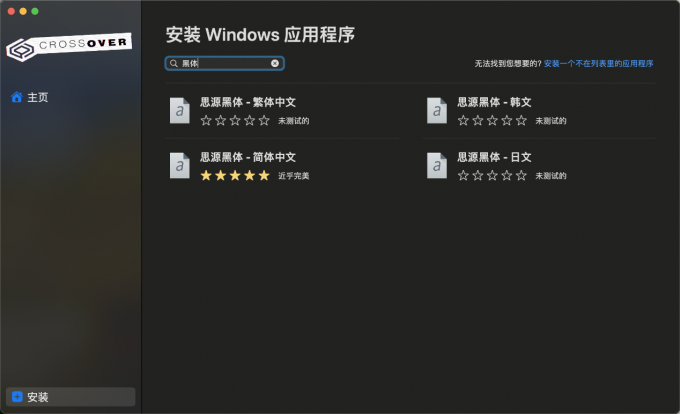Click the star rating of 思源黑体 - 日文
Screen dimensions: 680x414
[x=492, y=176]
